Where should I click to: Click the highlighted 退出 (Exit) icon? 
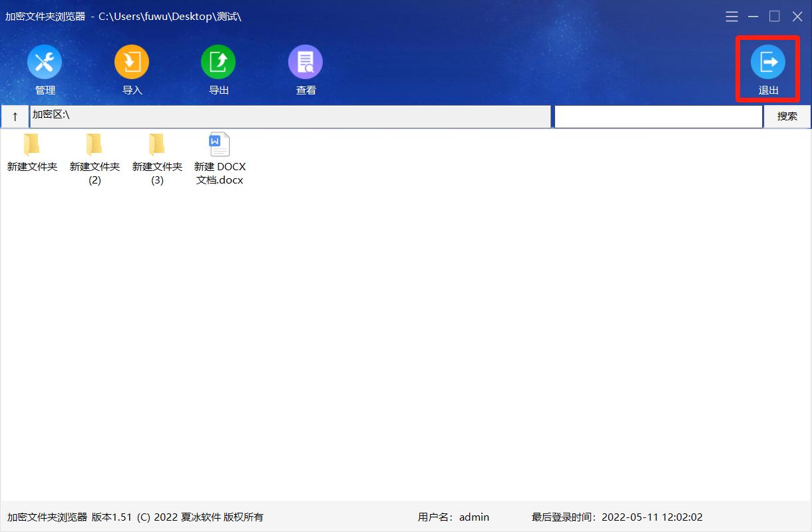click(768, 68)
